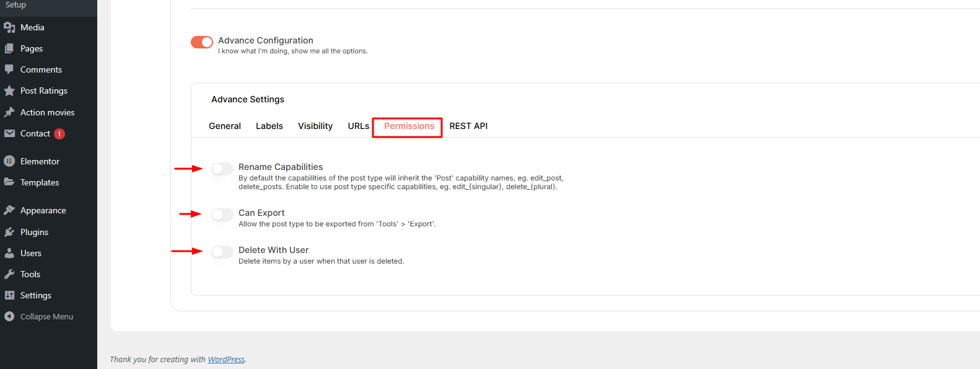Click the Comments speech bubble icon
This screenshot has width=980, height=369.
(9, 69)
